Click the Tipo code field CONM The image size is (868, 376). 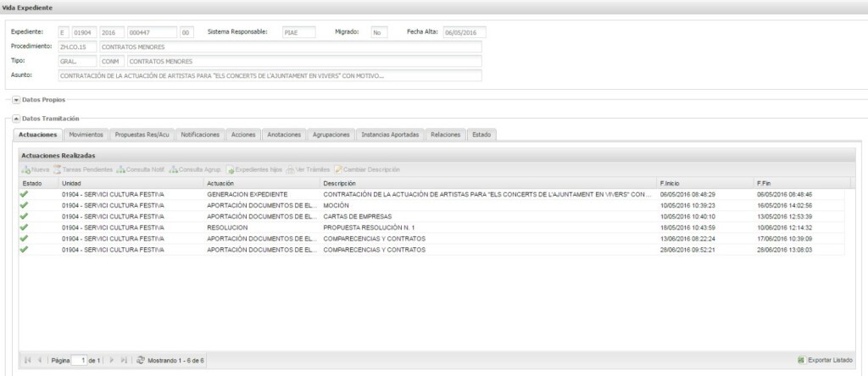(112, 61)
